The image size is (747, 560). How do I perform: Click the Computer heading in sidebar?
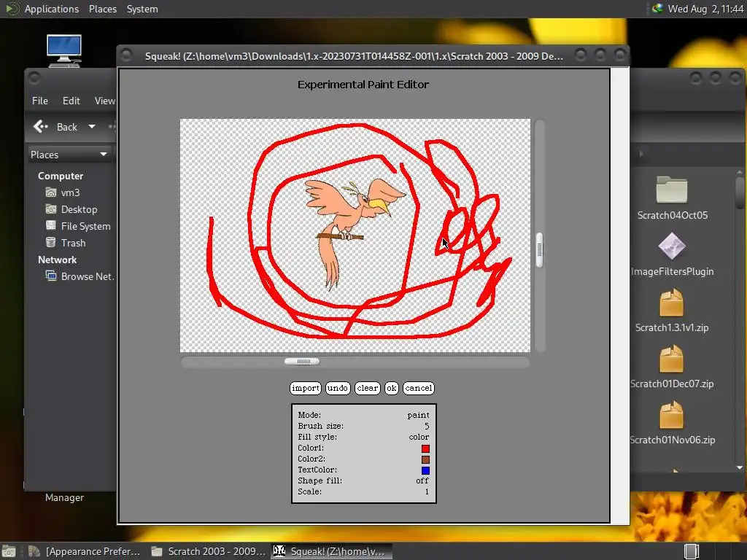click(61, 176)
